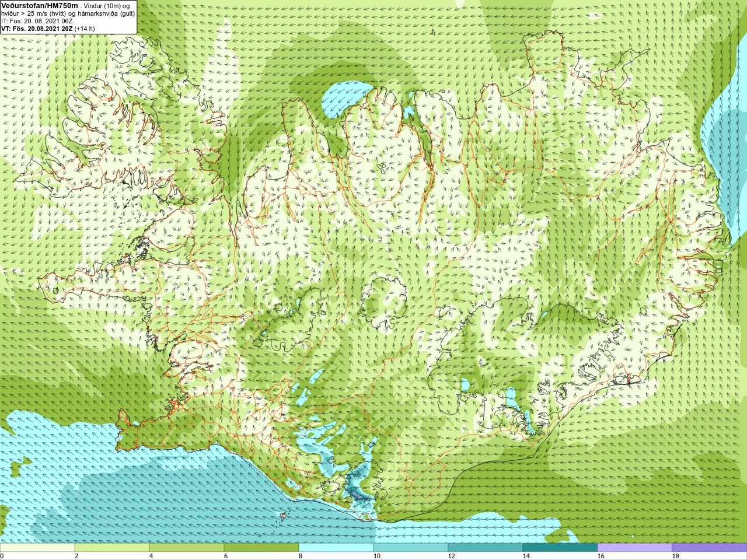Image resolution: width=747 pixels, height=560 pixels.
Task: Click the legend scale label '10'
Action: [x=376, y=556]
